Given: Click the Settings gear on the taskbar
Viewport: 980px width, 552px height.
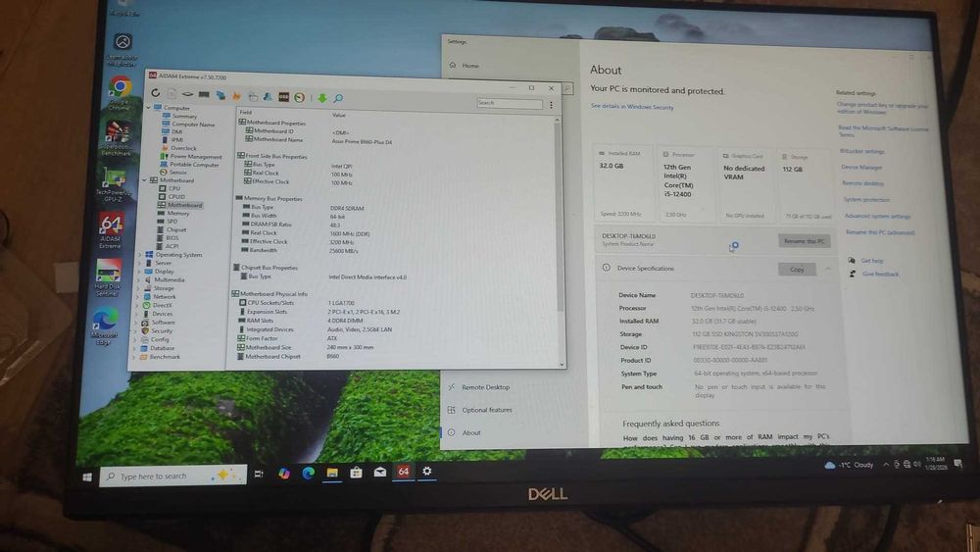Looking at the screenshot, I should tap(427, 472).
